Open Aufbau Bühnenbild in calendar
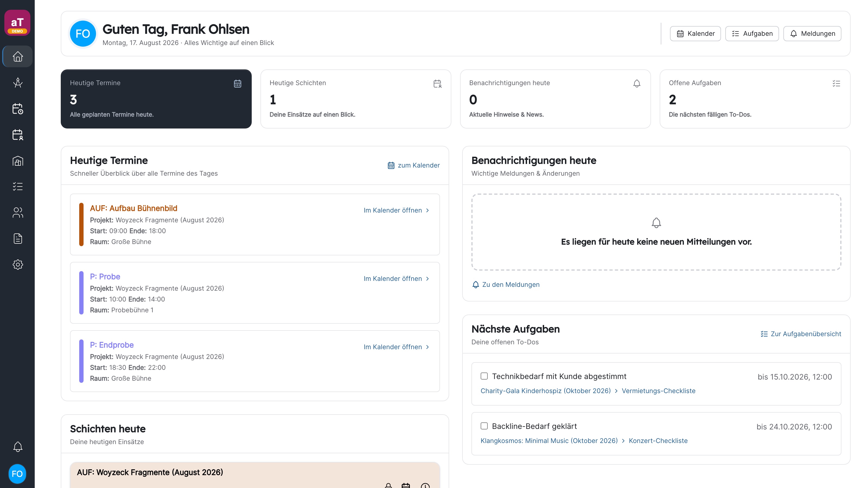 click(397, 210)
